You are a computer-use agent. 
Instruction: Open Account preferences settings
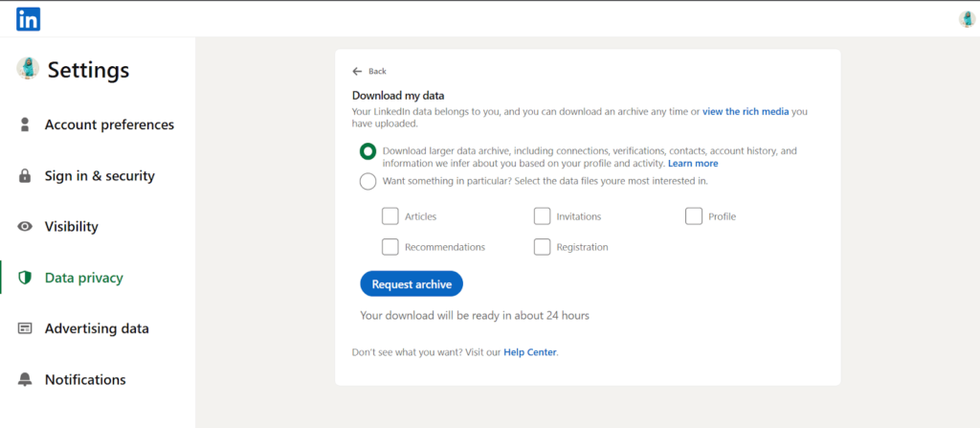[x=109, y=124]
